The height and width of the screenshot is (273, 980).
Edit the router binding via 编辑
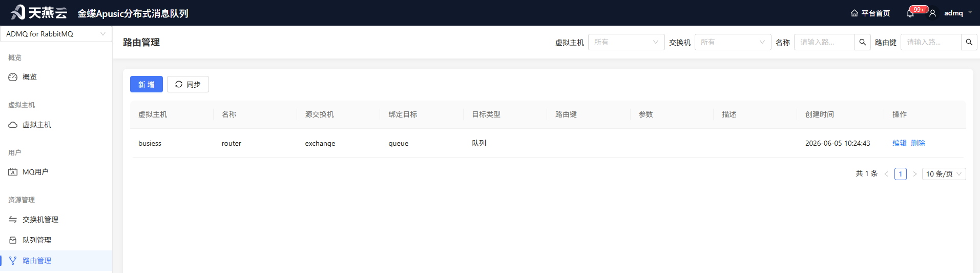[x=900, y=143]
